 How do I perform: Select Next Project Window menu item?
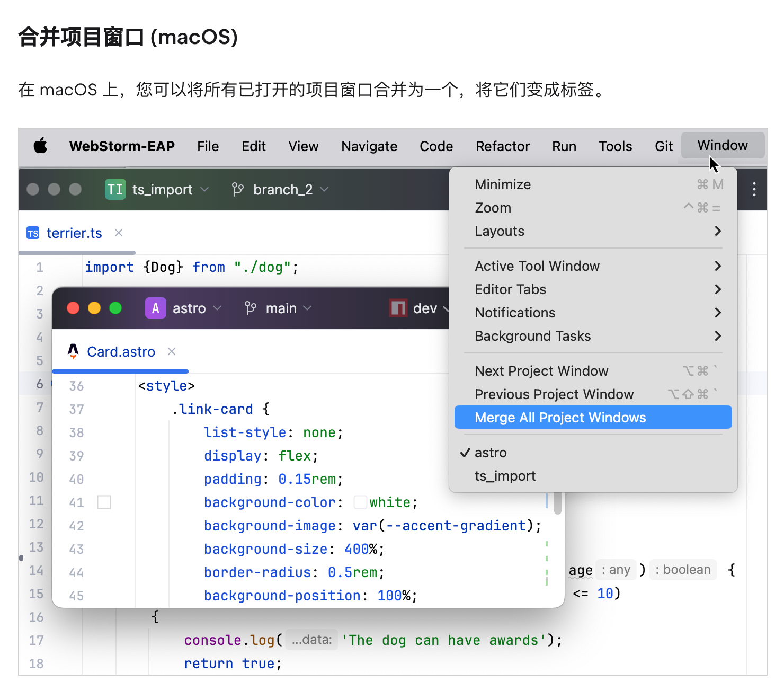pos(541,371)
